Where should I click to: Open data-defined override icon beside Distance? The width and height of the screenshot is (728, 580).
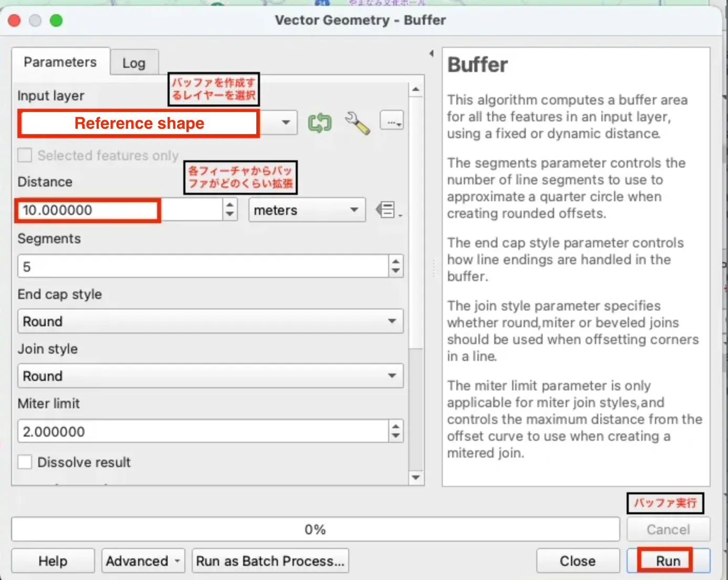point(388,210)
